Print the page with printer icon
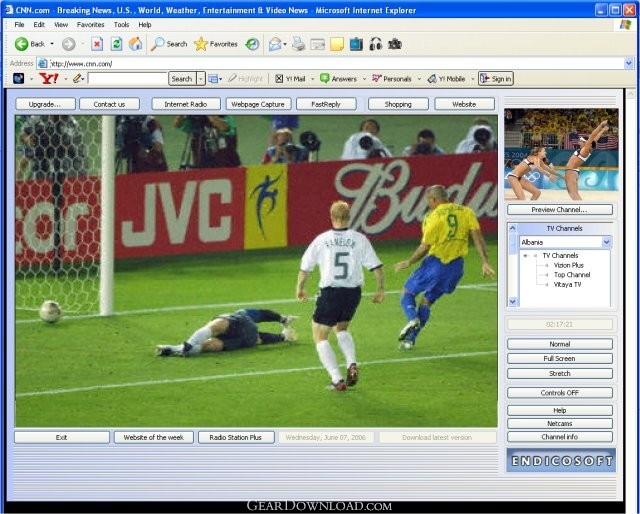 tap(298, 44)
